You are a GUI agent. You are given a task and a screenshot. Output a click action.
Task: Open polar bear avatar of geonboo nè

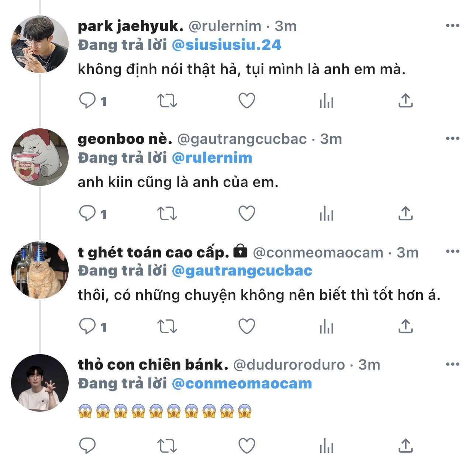[x=40, y=157]
